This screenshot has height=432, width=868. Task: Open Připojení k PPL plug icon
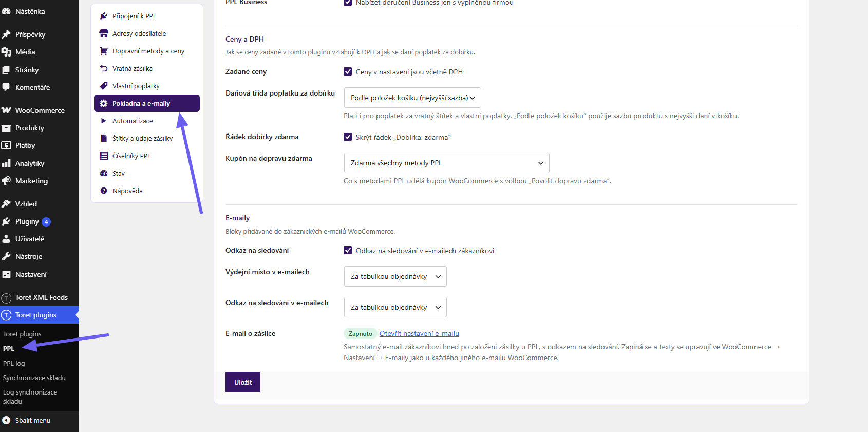(104, 16)
